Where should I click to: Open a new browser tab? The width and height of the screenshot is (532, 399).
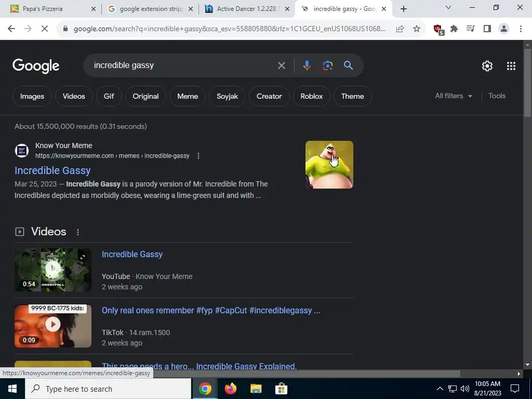[403, 9]
